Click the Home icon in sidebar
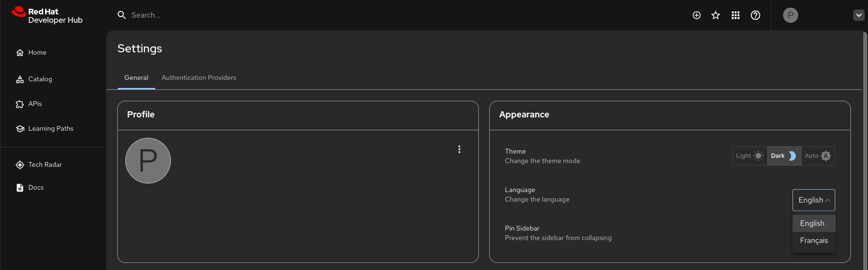Screen dimensions: 868x270 [x=20, y=53]
